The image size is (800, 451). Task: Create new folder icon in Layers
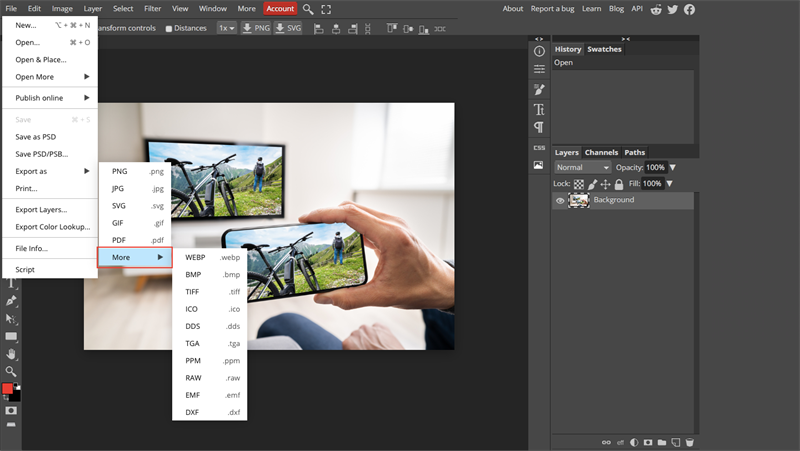662,442
